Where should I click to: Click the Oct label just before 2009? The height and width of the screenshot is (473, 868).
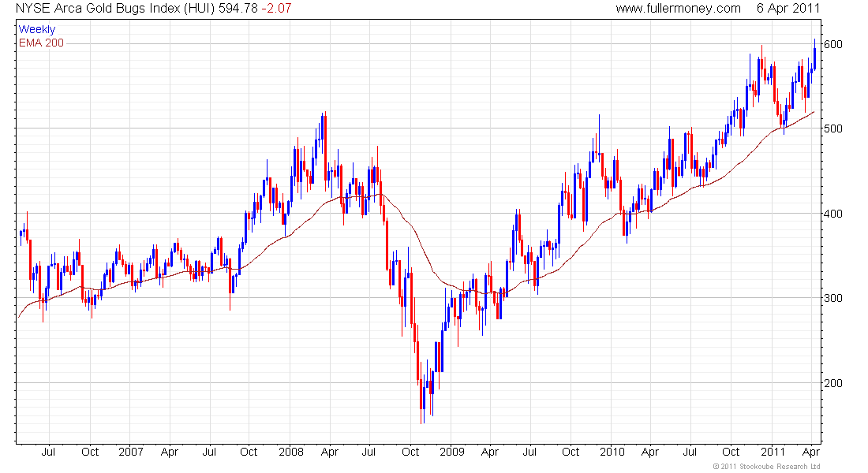[x=410, y=452]
